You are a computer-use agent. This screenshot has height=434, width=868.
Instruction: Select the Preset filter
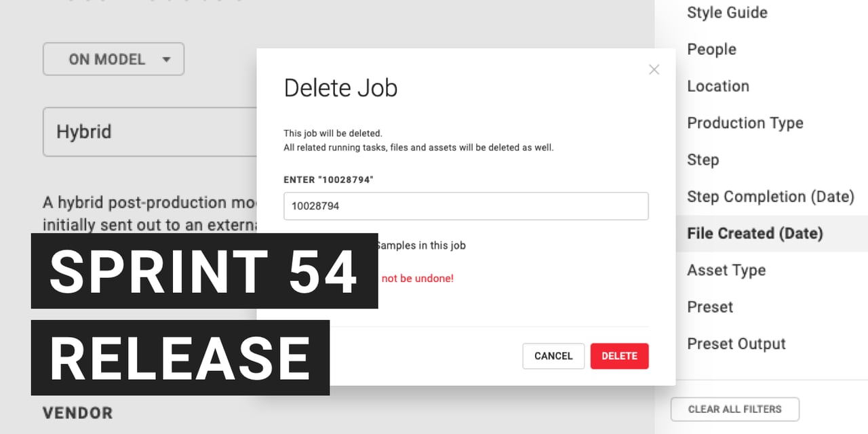[x=710, y=307]
